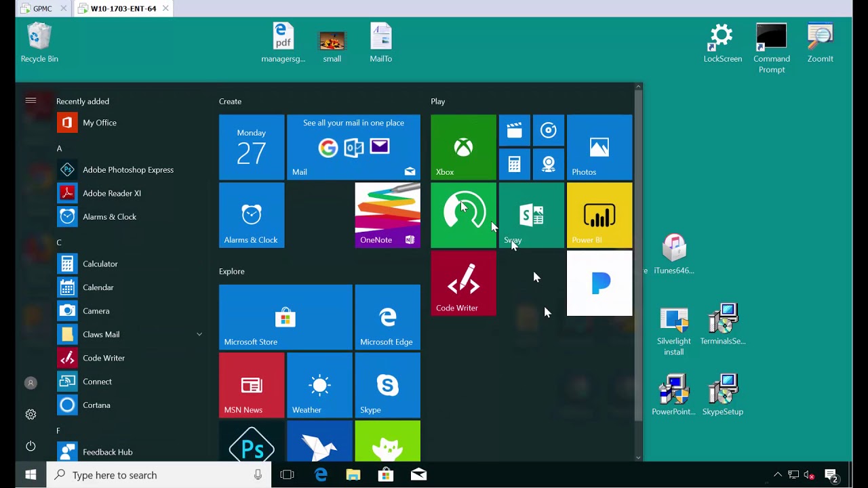Open the Photoshop Express tile
868x488 pixels.
[x=252, y=441]
